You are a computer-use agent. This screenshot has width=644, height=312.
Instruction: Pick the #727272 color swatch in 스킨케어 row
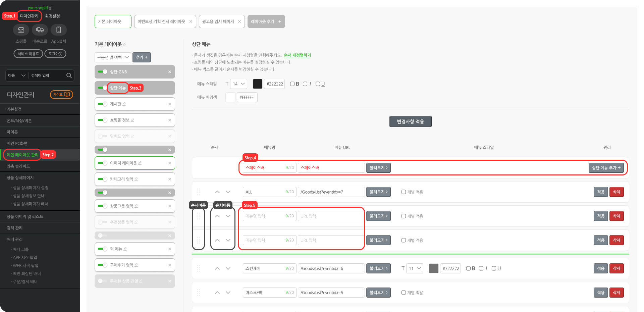click(x=434, y=268)
